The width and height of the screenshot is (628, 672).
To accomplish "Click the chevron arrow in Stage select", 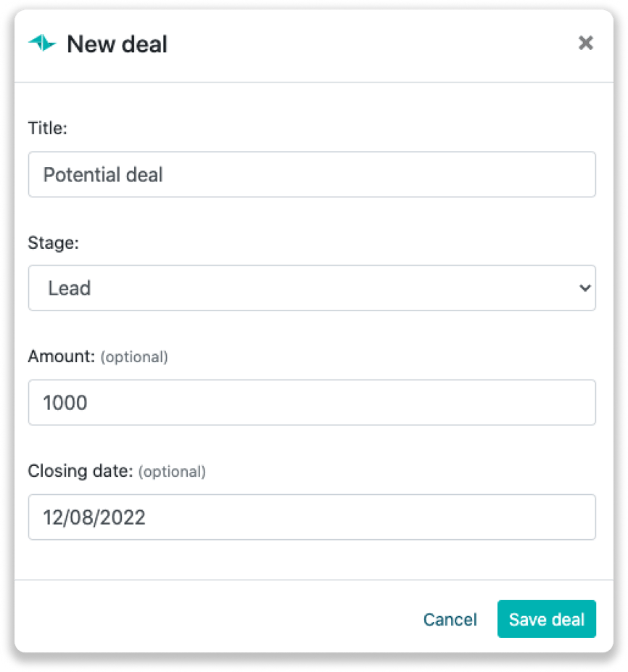I will click(584, 288).
